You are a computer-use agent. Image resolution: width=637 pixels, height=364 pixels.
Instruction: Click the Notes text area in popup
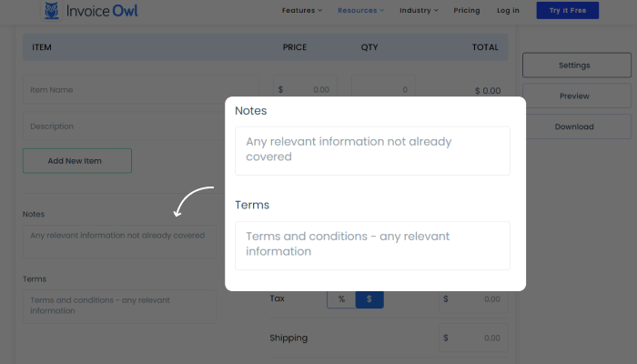pyautogui.click(x=372, y=150)
